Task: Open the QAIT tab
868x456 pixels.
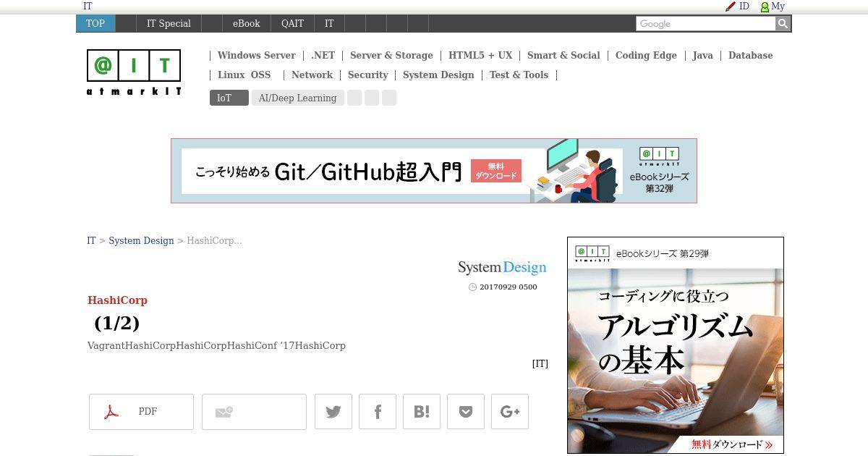Action: point(292,24)
